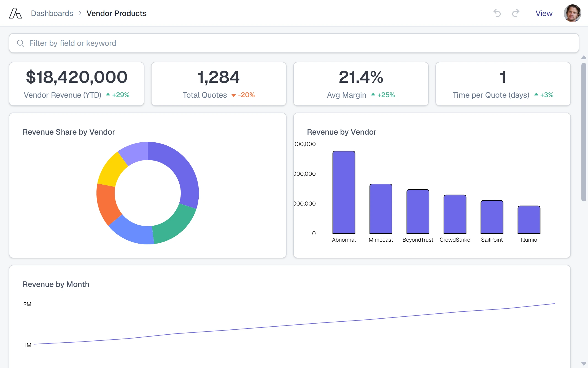Click the scrollbar down arrow
The width and height of the screenshot is (588, 368).
pyautogui.click(x=584, y=363)
